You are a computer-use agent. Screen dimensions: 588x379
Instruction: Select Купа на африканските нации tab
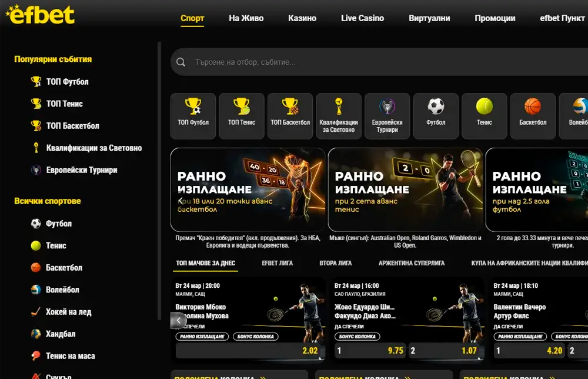(x=530, y=263)
